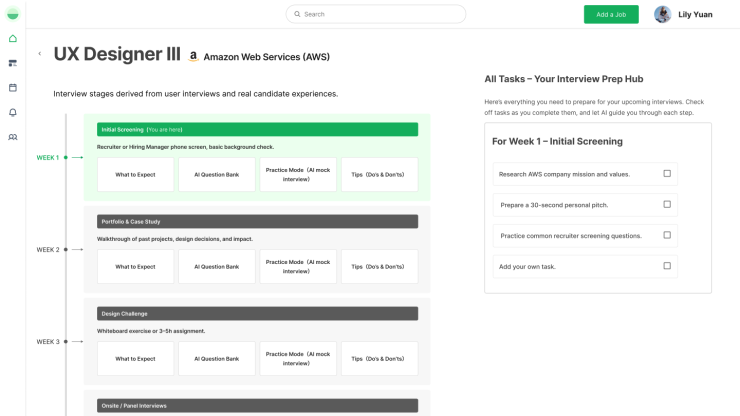Check 'Research AWS company mission and values' task
Image resolution: width=740 pixels, height=416 pixels.
pyautogui.click(x=667, y=174)
